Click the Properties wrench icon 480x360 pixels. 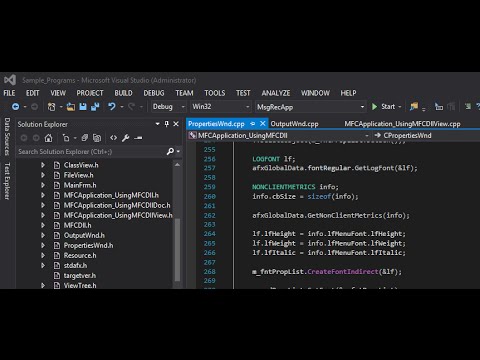[x=126, y=138]
